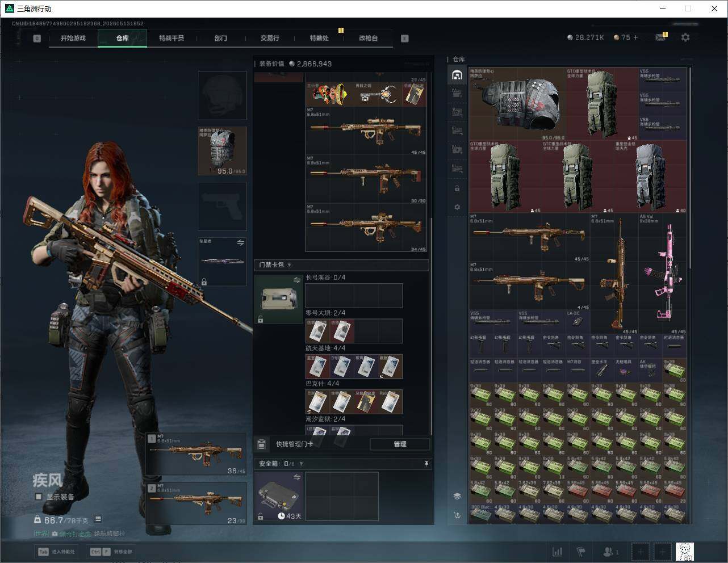Select the large body armor in warehouse

[517, 104]
